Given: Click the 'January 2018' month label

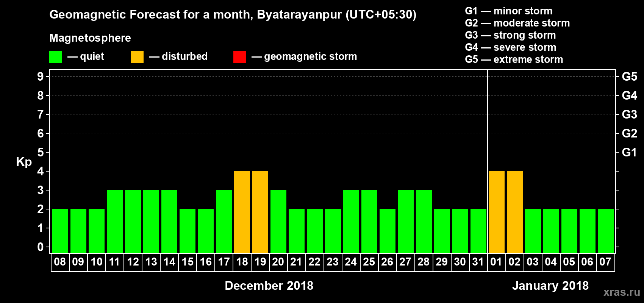Looking at the screenshot, I should point(550,286).
